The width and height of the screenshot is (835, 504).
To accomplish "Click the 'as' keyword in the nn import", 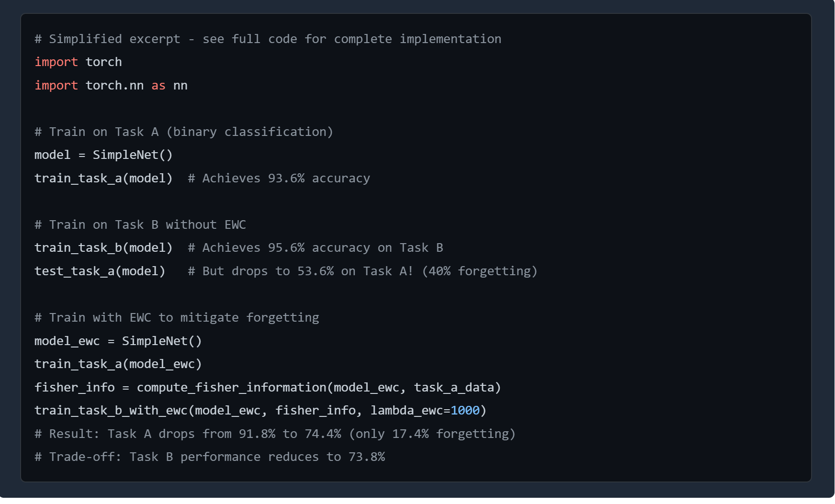I will click(x=158, y=86).
